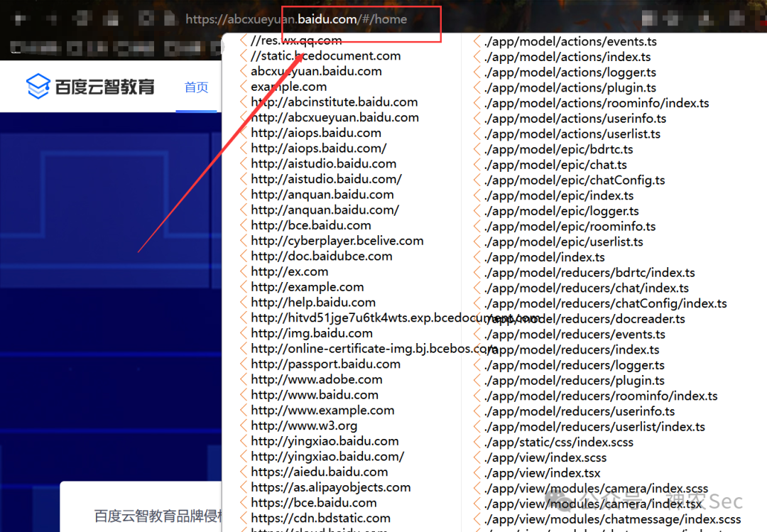Screen dimensions: 767x532
Task: Select the http://aistudio.baidu.com/ row with trailing slash
Action: tap(326, 179)
